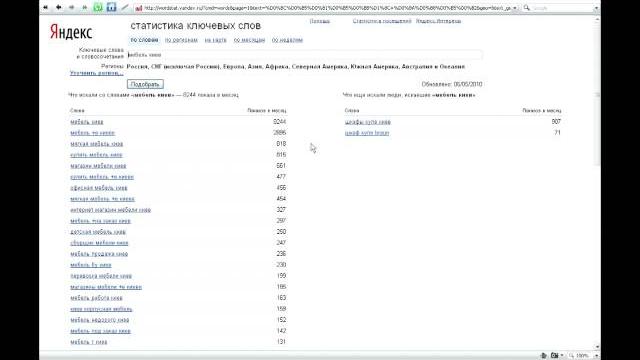Go back with the browser back arrow

[58, 7]
